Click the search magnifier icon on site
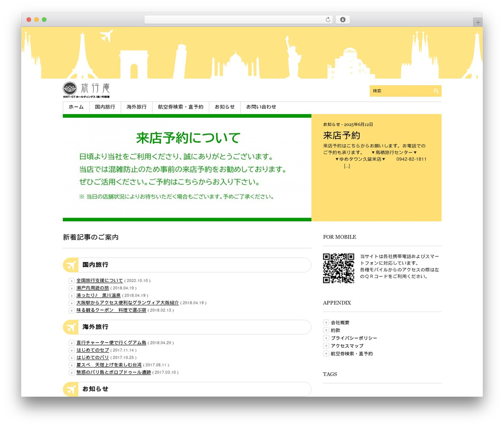The height and width of the screenshot is (427, 504). tap(436, 91)
